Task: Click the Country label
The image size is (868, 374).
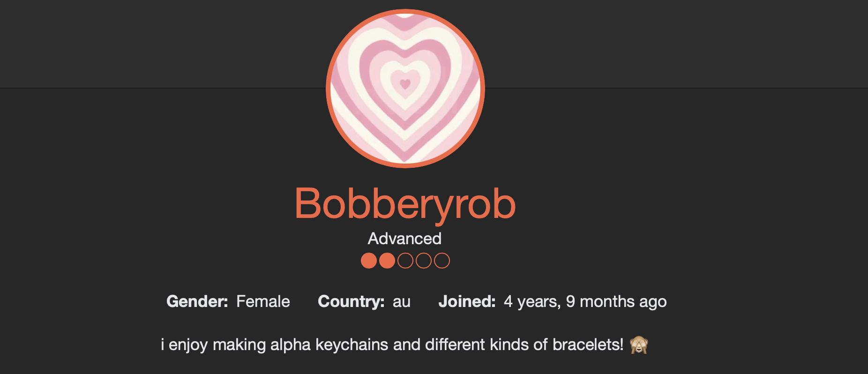Action: click(351, 301)
